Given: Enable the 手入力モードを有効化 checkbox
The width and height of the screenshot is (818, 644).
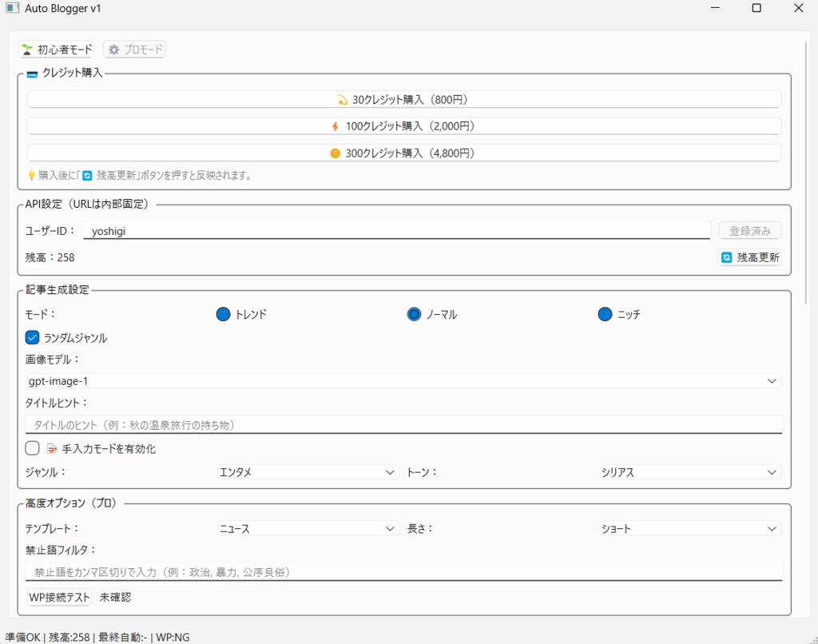Looking at the screenshot, I should (x=31, y=448).
